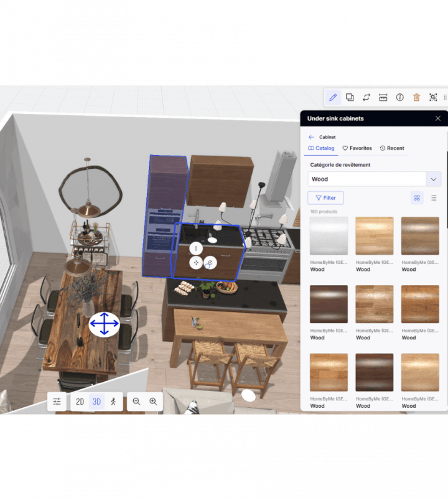Expand the Wood category dropdown
The image size is (448, 500).
(433, 179)
